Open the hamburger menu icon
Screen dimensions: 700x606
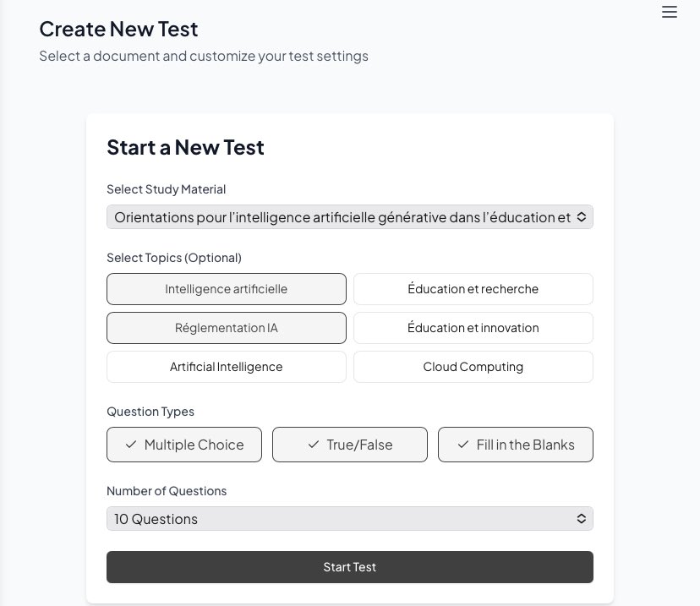[x=670, y=12]
